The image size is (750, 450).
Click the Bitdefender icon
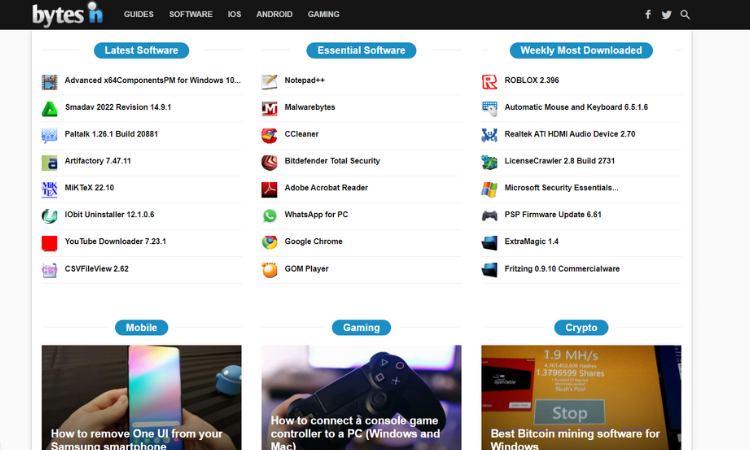pos(269,163)
